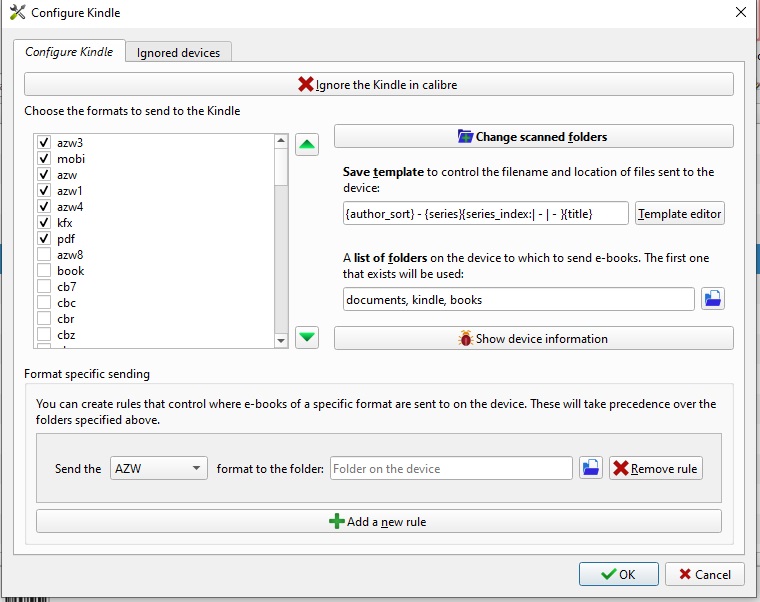The height and width of the screenshot is (602, 760).
Task: Click format list scrollbar up arrow
Action: (281, 141)
